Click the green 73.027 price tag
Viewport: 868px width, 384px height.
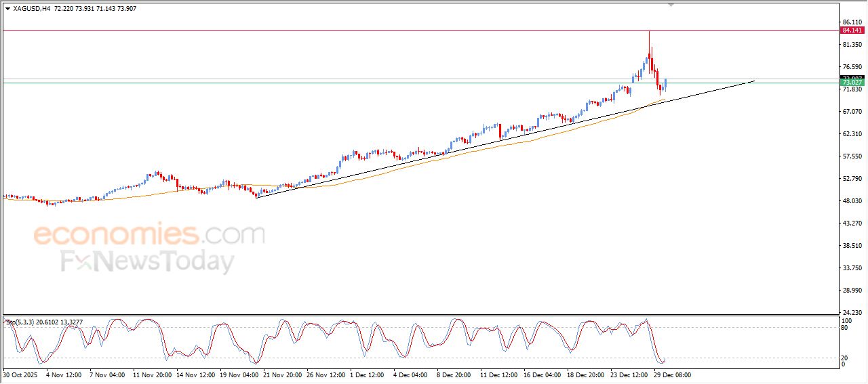coord(852,83)
